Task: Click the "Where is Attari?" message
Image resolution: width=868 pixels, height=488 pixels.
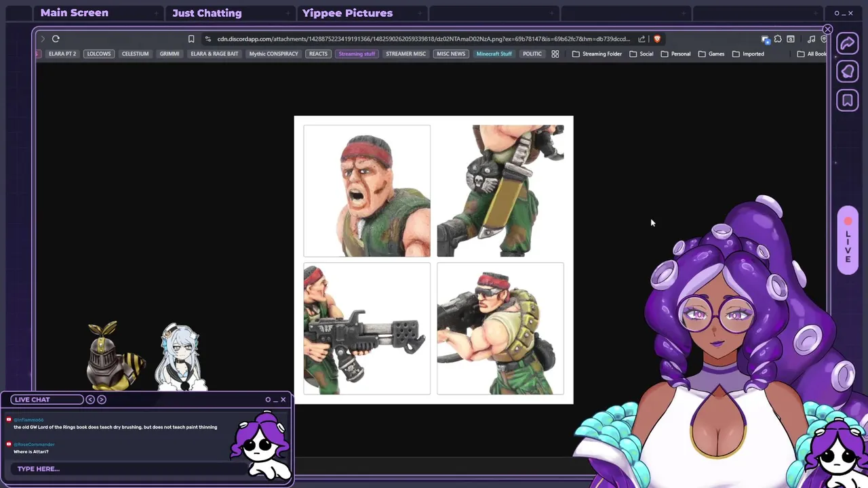Action: (x=31, y=451)
